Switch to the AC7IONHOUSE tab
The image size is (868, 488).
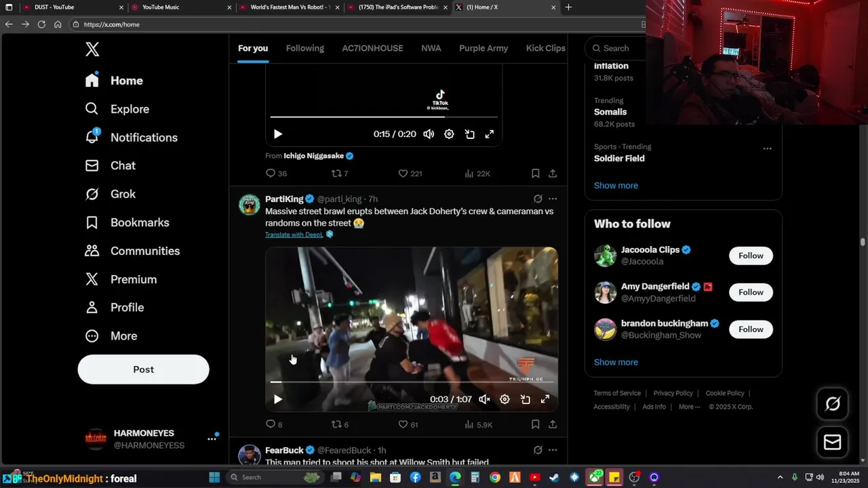[372, 48]
